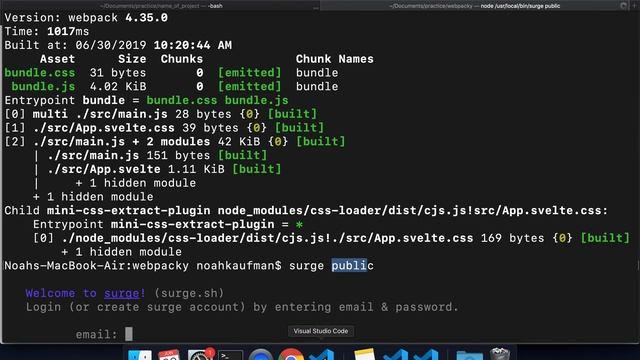This screenshot has height=360, width=640.
Task: Open the yellow Notes Dock icon
Action: pyautogui.click(x=364, y=354)
